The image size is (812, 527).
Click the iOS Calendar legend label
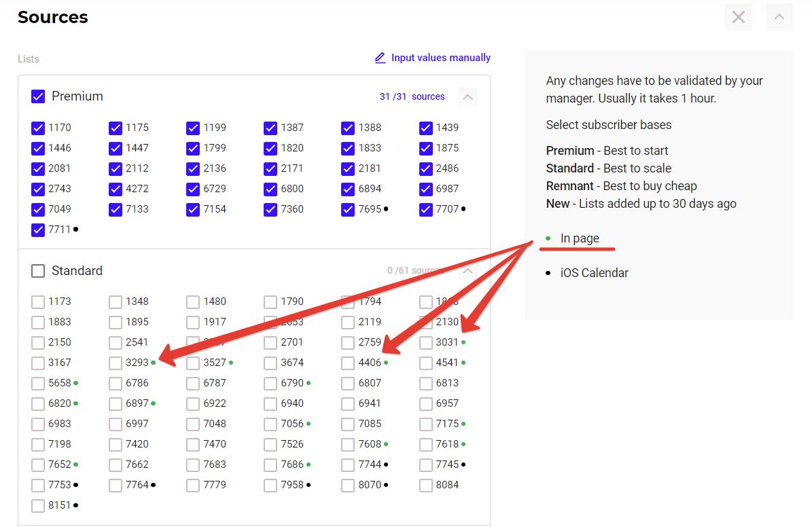(x=594, y=273)
